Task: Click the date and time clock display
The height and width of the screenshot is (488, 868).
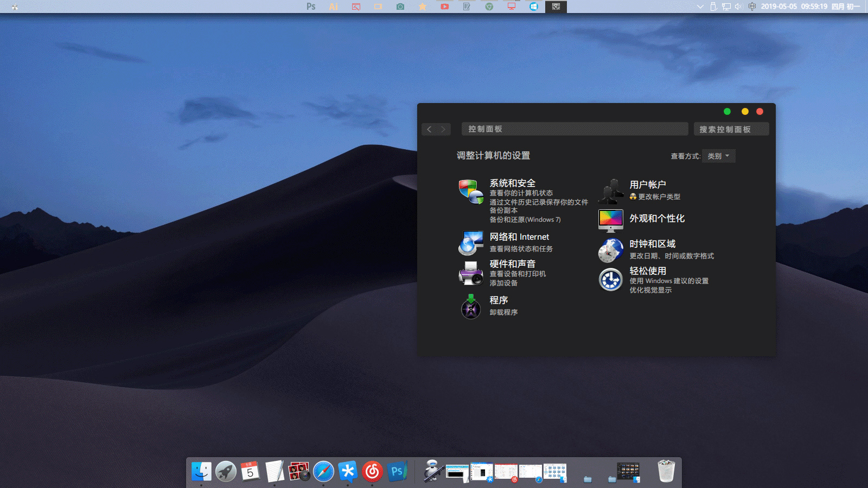Action: 810,7
